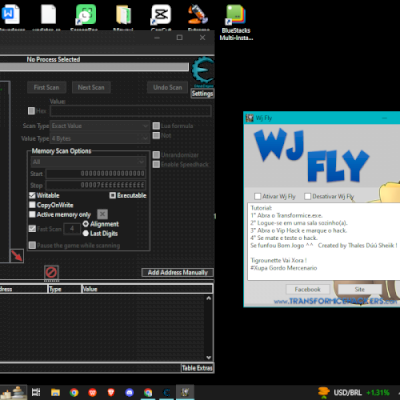
Task: Click the Stop address field
Action: [96, 185]
